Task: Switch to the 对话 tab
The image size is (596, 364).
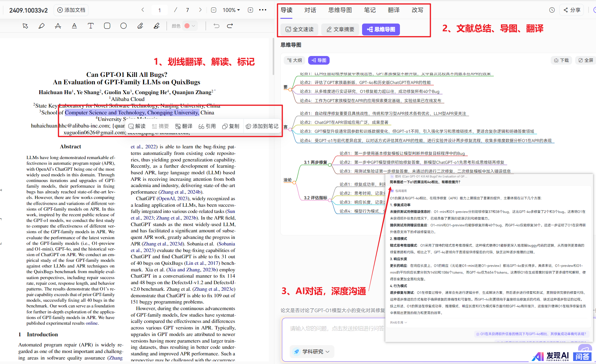Action: pyautogui.click(x=310, y=10)
